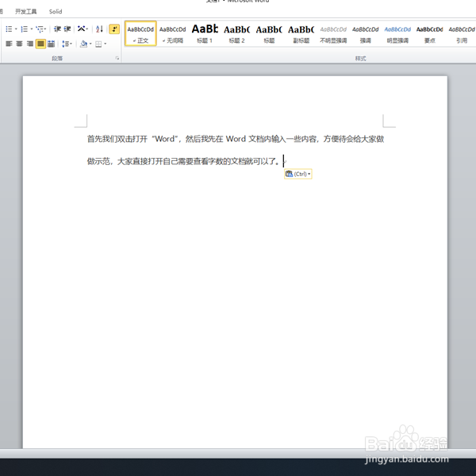Align text to the right
The image size is (476, 476).
pyautogui.click(x=30, y=44)
